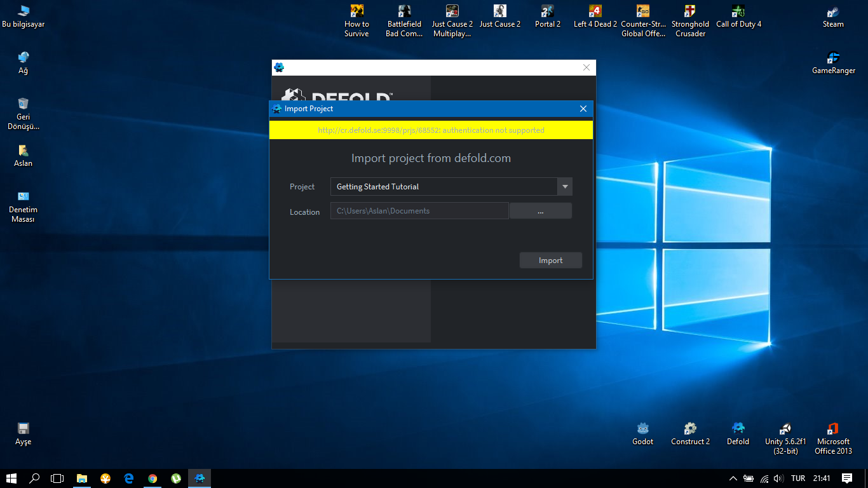Open battery status tray icon
Viewport: 868px width, 488px height.
pyautogui.click(x=749, y=478)
